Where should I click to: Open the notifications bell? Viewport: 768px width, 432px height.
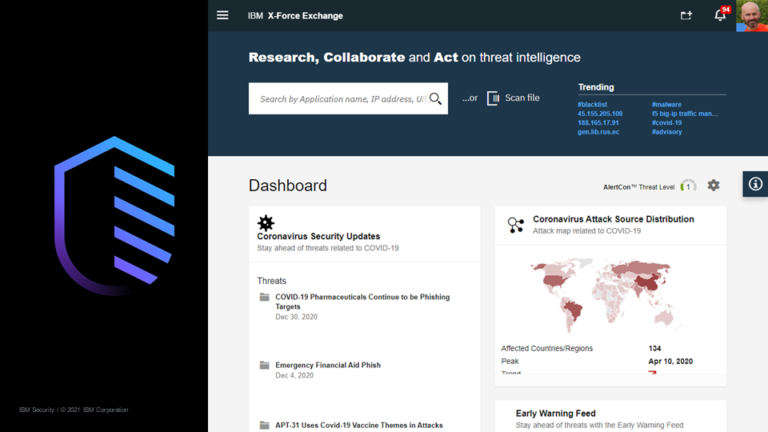click(721, 14)
